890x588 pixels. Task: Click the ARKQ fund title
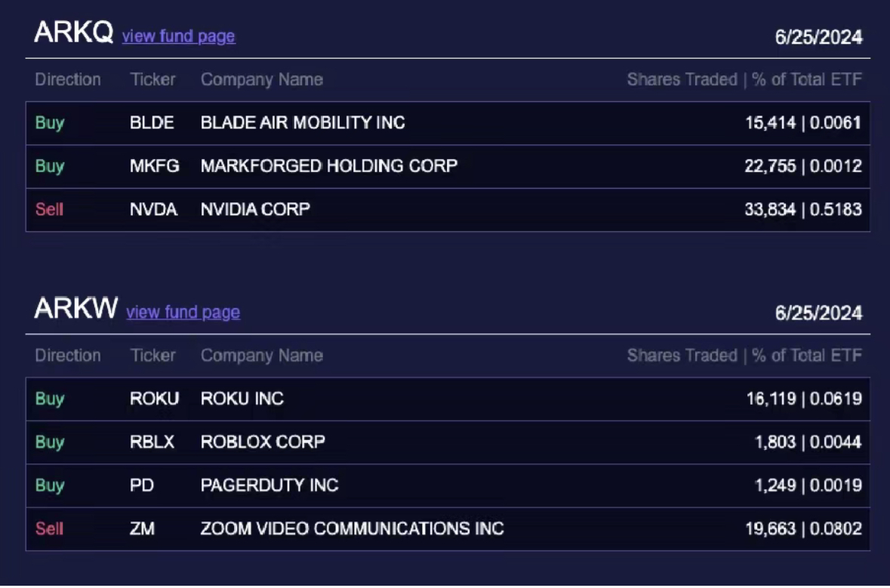tap(74, 32)
